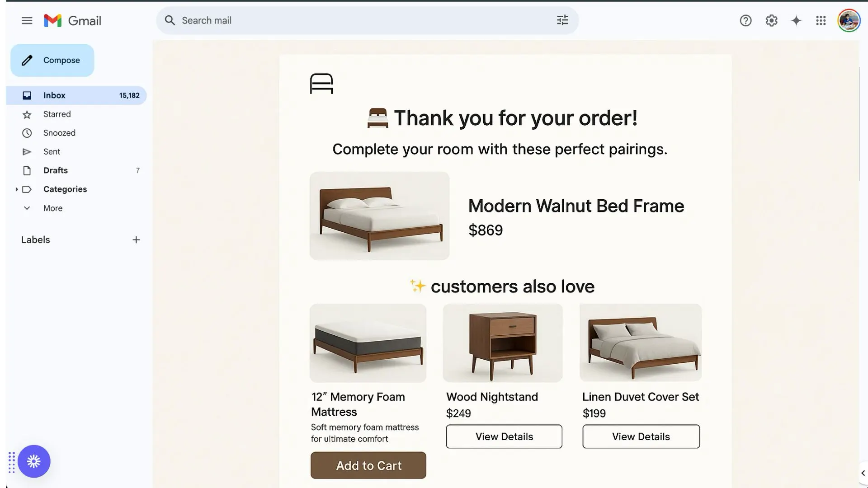Viewport: 868px width, 488px height.
Task: Click the purple floating assistant icon
Action: pyautogui.click(x=34, y=461)
